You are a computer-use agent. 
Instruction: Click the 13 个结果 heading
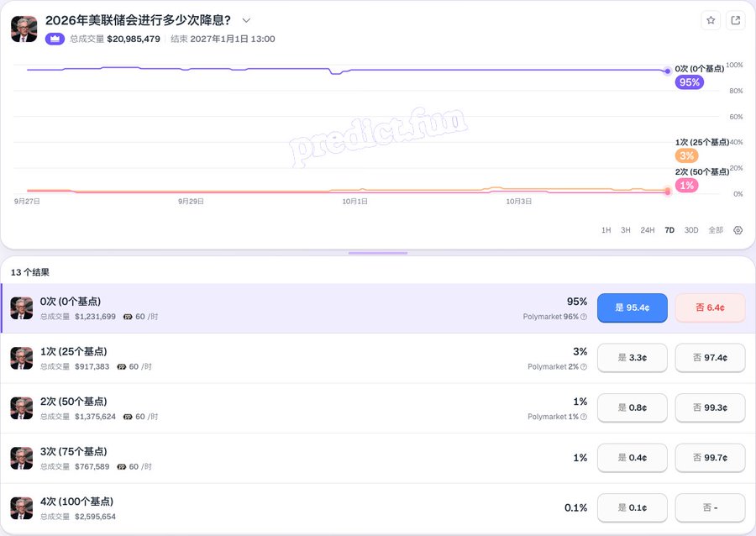coord(30,272)
